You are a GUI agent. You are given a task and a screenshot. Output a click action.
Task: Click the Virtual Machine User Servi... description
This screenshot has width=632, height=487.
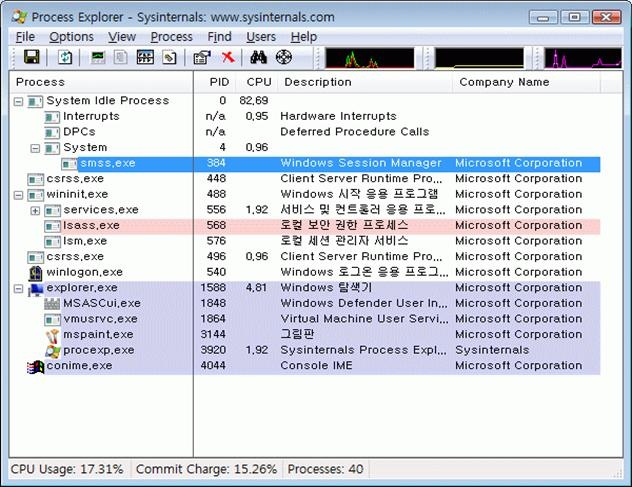click(x=364, y=319)
